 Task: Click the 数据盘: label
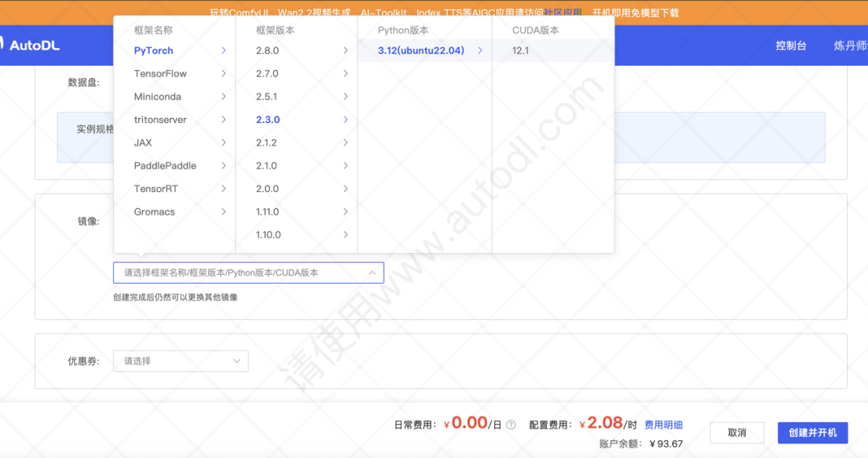pos(84,83)
